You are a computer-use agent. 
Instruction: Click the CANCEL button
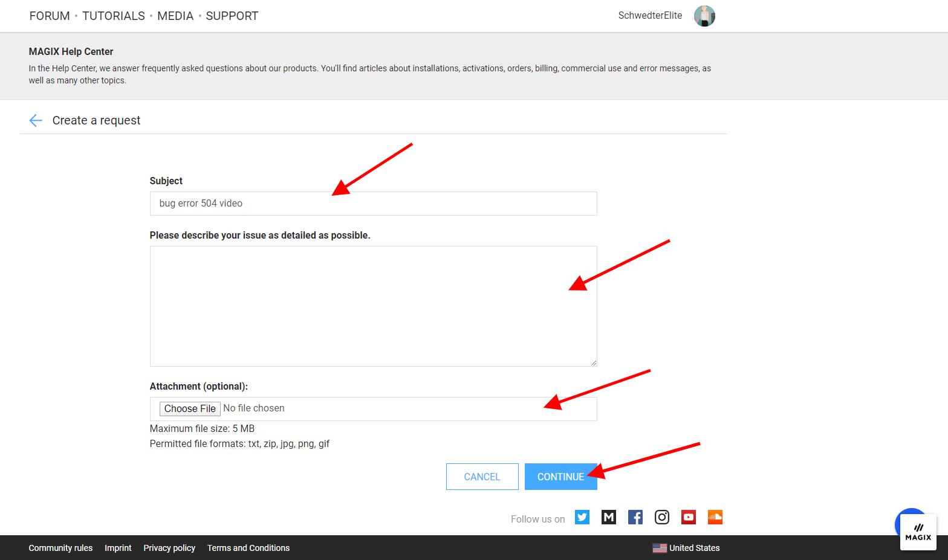click(482, 477)
